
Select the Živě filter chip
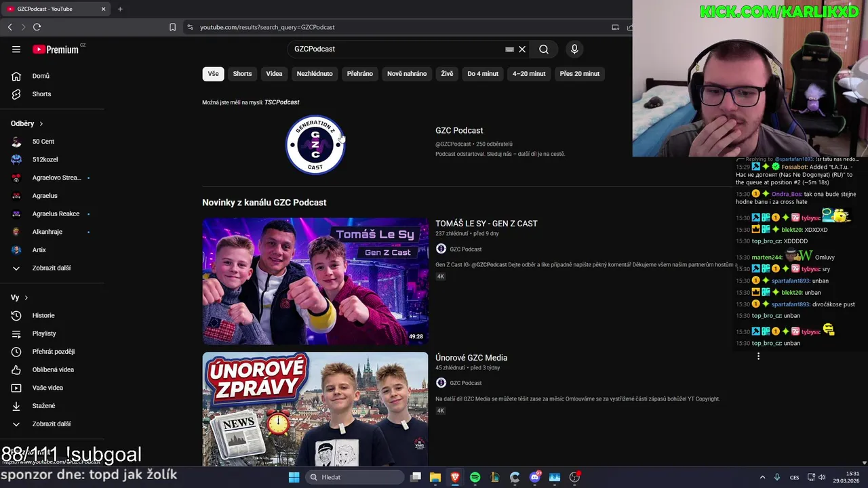pos(447,74)
